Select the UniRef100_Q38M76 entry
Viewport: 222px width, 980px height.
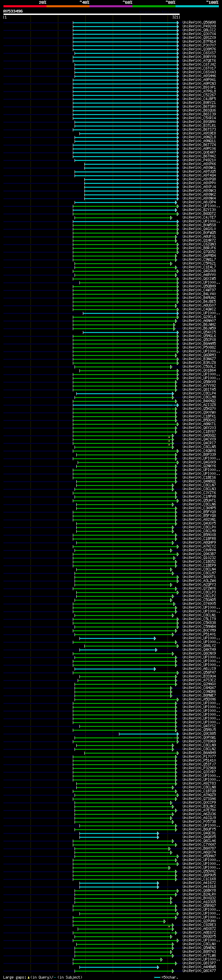199,49
